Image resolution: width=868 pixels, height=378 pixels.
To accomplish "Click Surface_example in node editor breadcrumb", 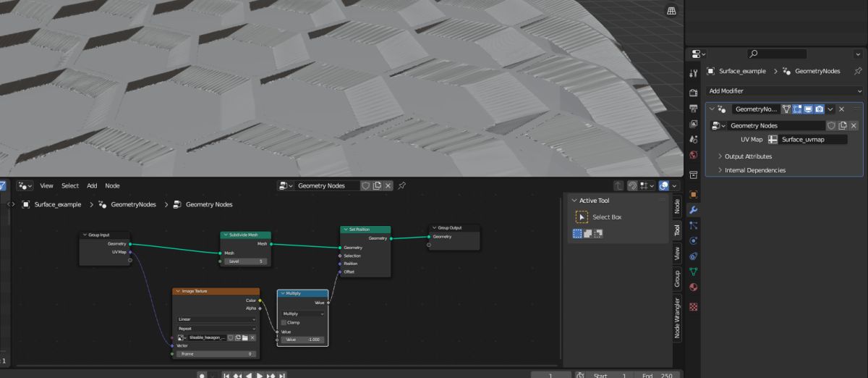I will (x=57, y=204).
